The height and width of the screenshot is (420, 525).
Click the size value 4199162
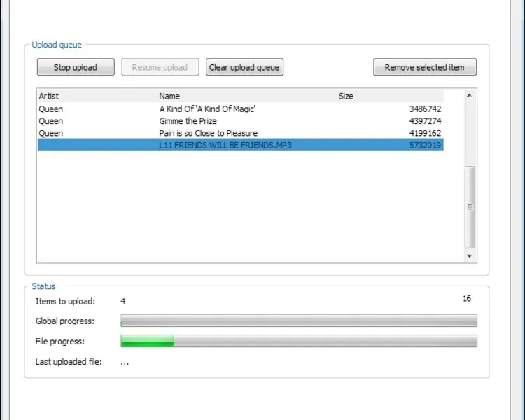[425, 133]
